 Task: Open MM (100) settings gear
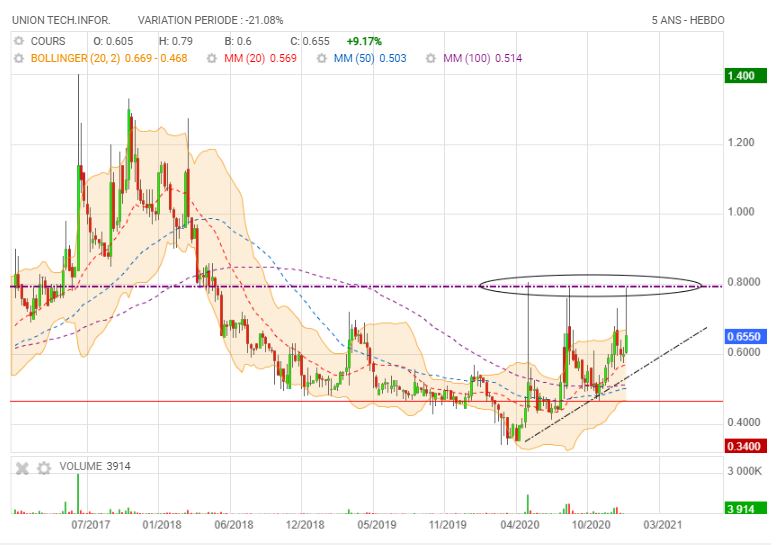click(431, 58)
